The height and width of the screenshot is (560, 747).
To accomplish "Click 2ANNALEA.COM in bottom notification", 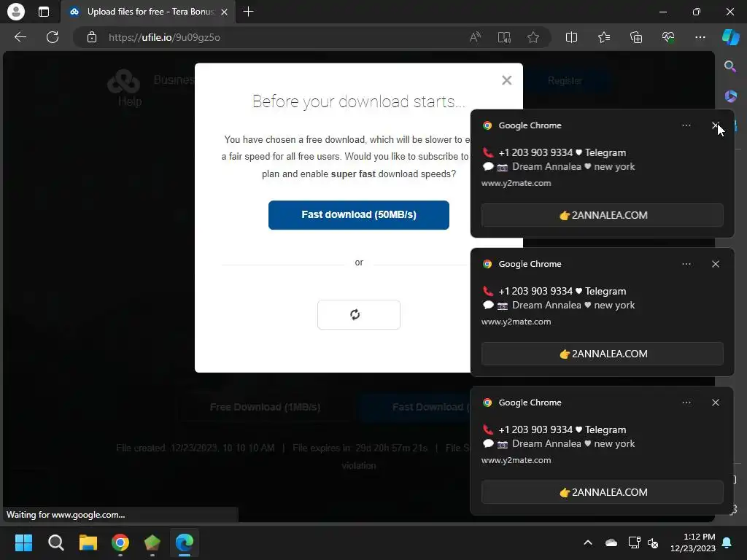I will point(602,492).
